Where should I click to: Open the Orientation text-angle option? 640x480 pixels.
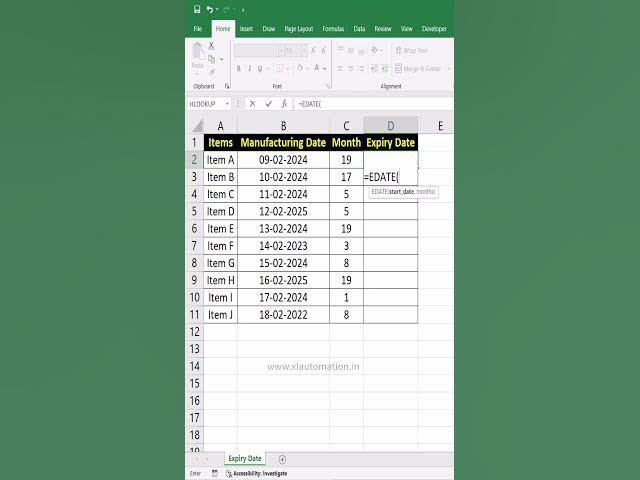coord(374,50)
